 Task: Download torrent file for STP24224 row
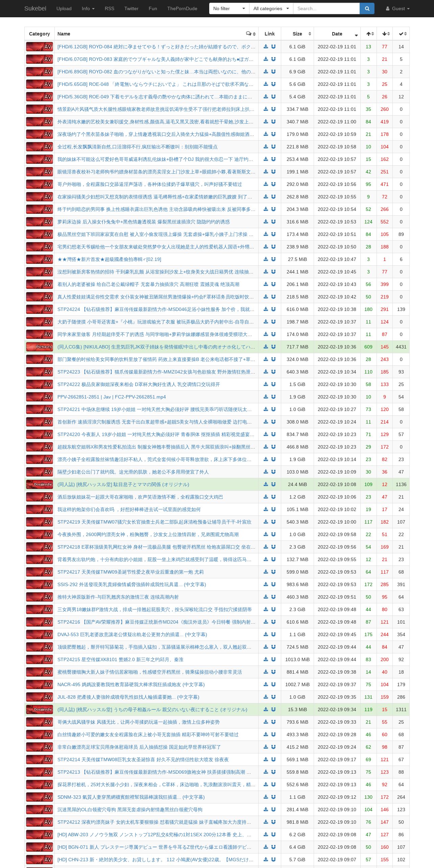(x=266, y=309)
